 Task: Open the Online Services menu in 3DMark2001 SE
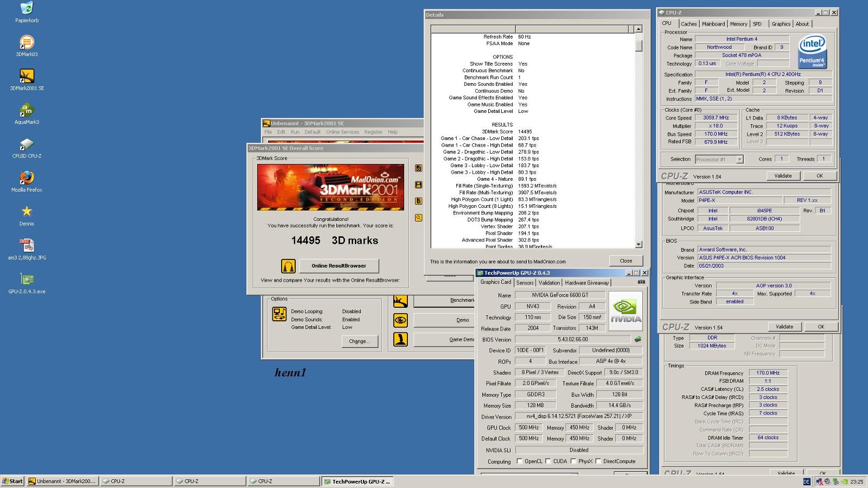[x=342, y=132]
